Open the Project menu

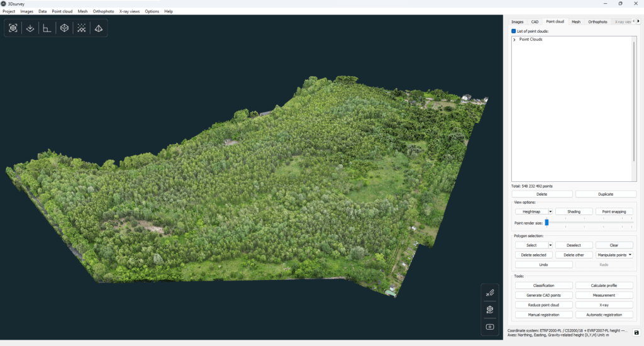coord(9,11)
